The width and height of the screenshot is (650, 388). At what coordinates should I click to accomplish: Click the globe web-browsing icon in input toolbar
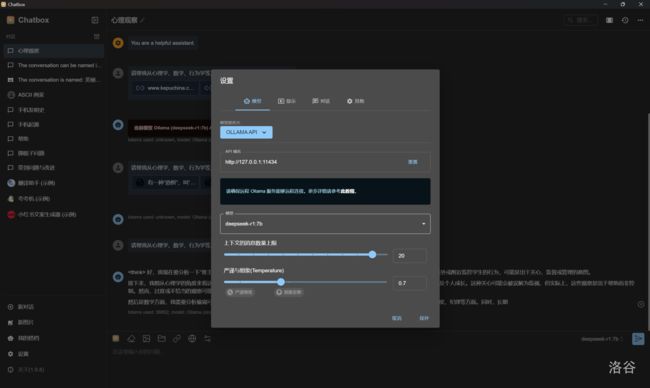(x=192, y=339)
